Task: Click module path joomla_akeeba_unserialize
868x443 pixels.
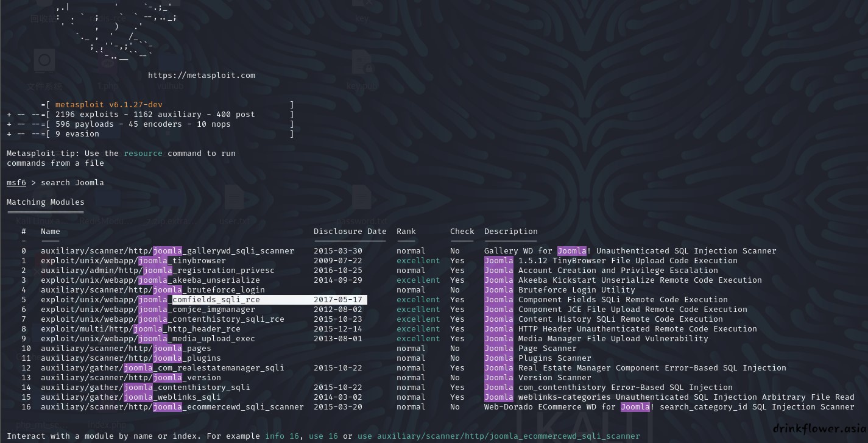Action: point(150,280)
